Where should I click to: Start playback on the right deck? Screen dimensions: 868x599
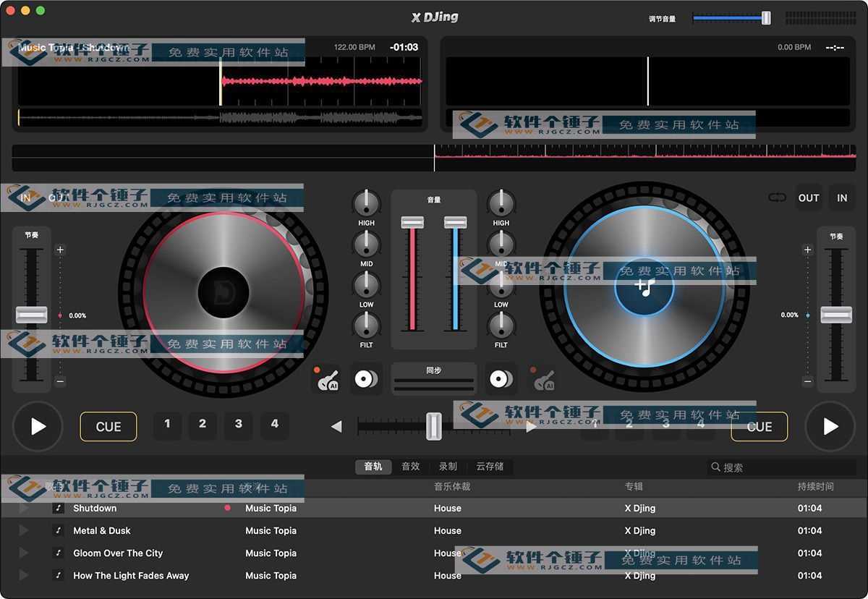click(x=830, y=427)
